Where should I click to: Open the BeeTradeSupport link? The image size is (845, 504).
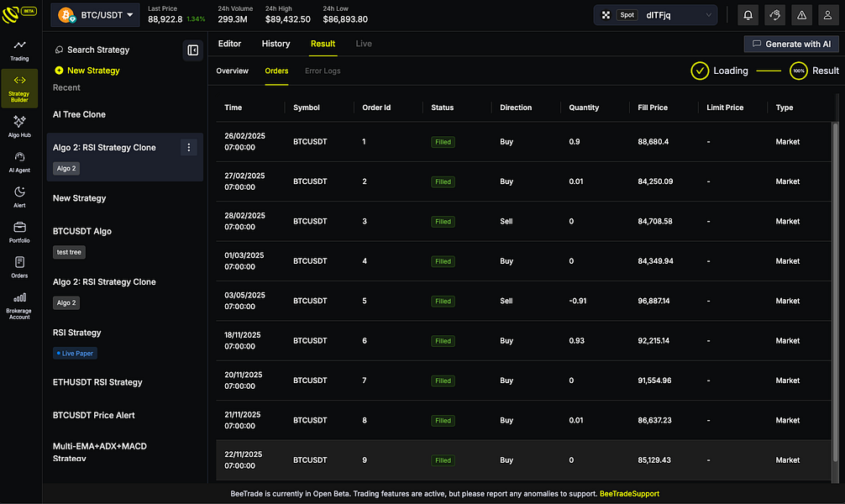629,494
